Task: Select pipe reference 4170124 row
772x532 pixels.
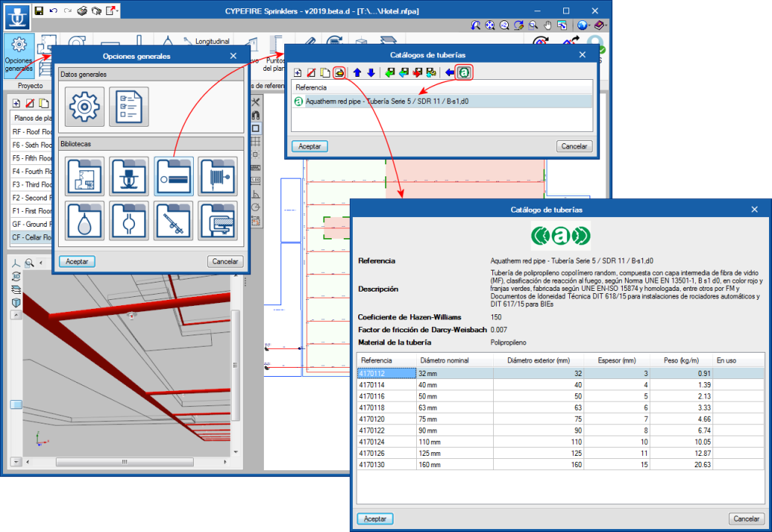Action: [560, 442]
